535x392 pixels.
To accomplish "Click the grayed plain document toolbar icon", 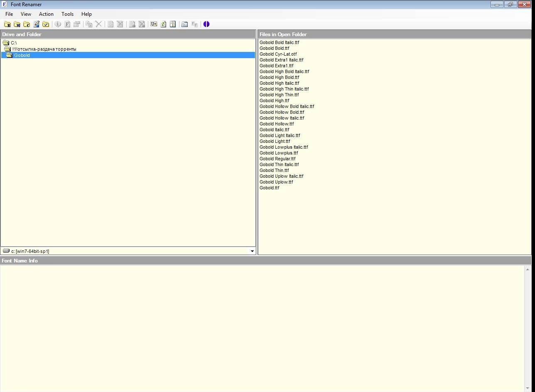I will pos(110,24).
